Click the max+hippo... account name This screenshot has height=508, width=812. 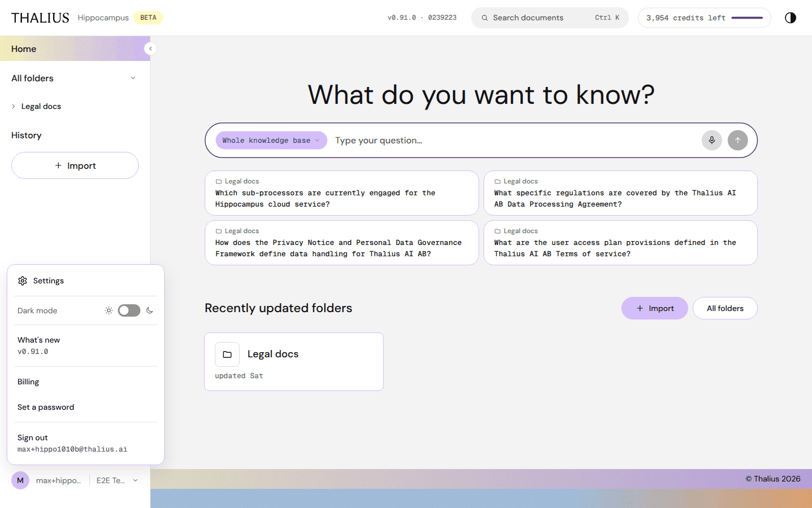tap(59, 480)
